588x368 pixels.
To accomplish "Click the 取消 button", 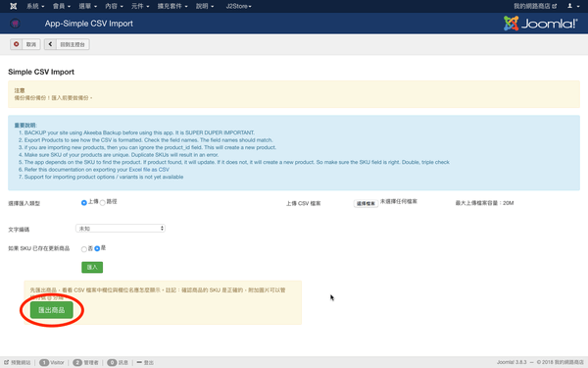I will tap(25, 44).
